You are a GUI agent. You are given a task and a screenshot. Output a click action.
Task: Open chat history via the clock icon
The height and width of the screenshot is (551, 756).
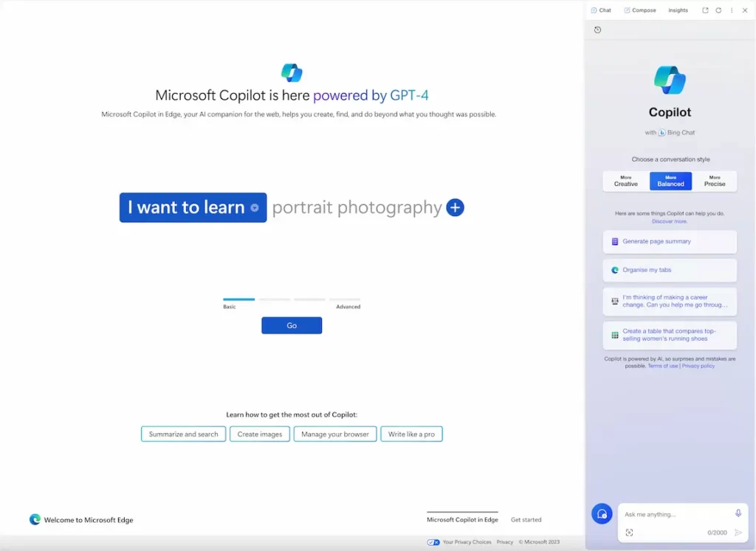[x=597, y=30]
